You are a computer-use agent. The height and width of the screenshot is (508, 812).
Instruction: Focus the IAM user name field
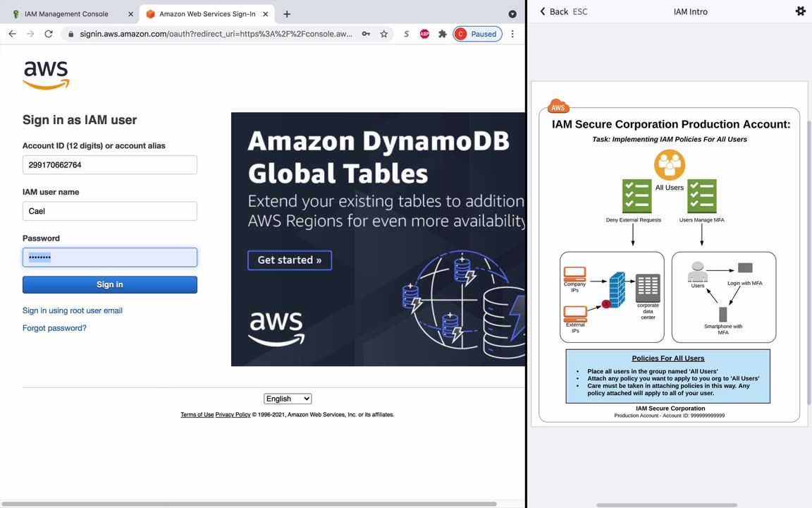coord(110,211)
